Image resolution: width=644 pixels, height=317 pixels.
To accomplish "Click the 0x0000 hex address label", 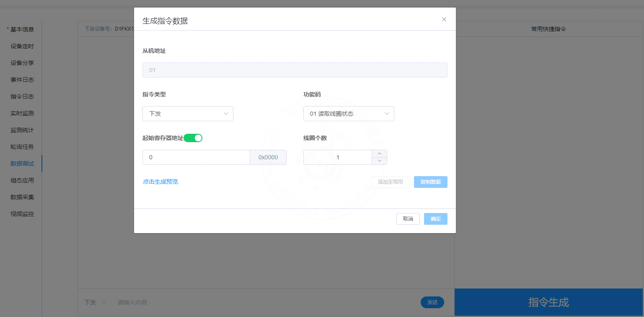I will tap(268, 157).
